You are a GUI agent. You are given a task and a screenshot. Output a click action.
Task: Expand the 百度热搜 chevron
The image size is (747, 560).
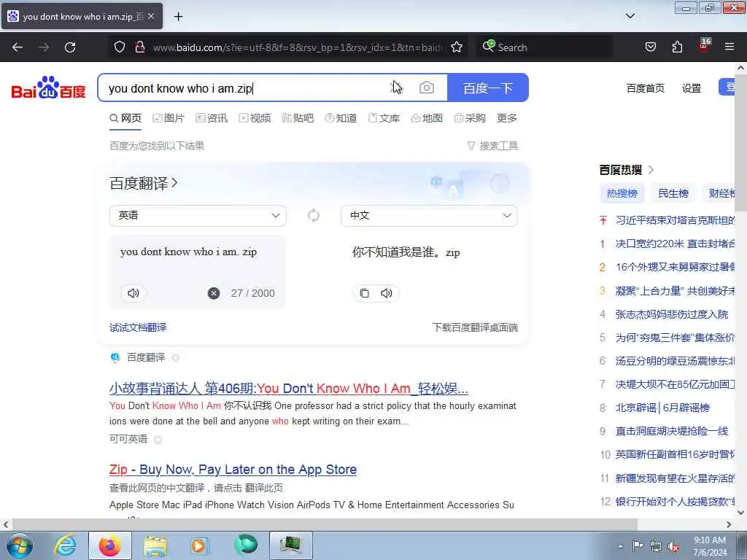(651, 169)
